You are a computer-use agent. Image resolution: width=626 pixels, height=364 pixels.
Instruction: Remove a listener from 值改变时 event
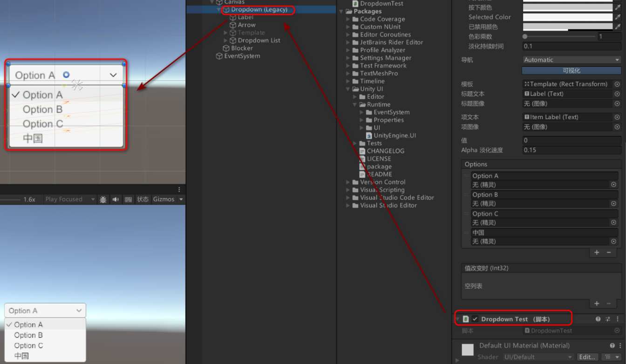click(x=609, y=303)
